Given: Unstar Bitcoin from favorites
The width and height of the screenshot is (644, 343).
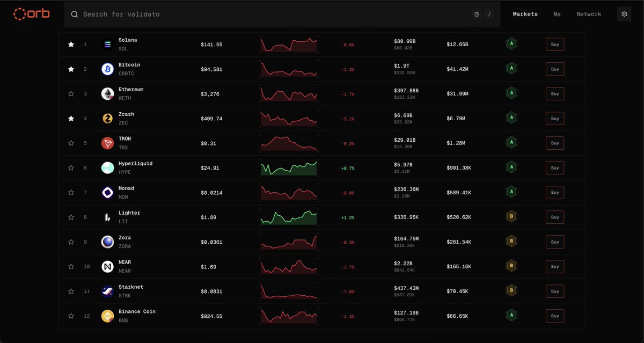Looking at the screenshot, I should click(71, 69).
